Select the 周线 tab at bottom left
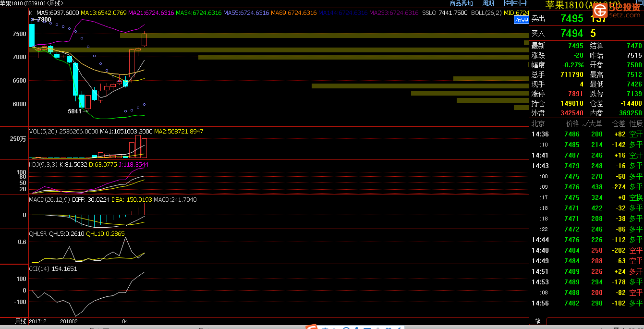The height and width of the screenshot is (329, 644). click(x=20, y=321)
